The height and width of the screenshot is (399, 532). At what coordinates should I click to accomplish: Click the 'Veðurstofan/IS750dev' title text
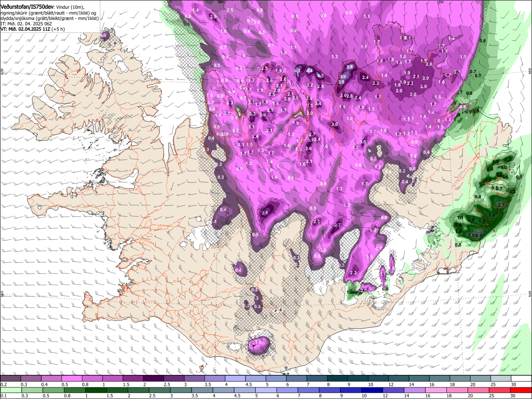click(27, 7)
